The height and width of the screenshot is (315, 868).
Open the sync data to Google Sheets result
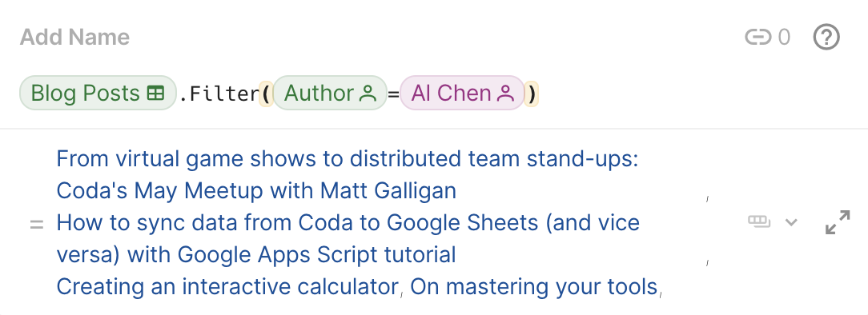348,239
